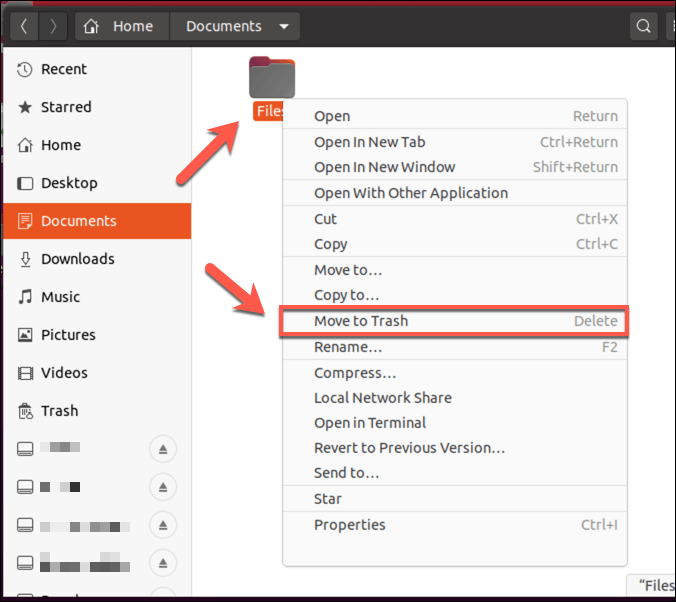Open the Trash location in sidebar

click(59, 411)
